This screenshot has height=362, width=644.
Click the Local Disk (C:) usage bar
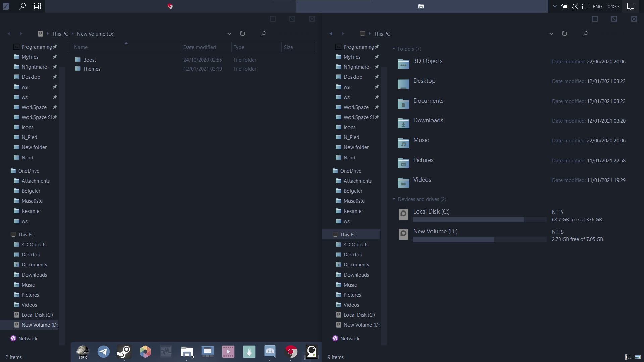tap(479, 220)
